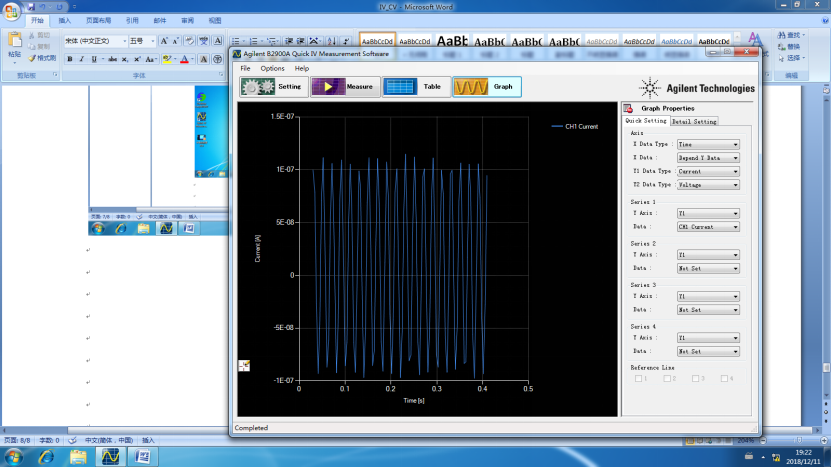Undo the last action in Word

pyautogui.click(x=42, y=7)
